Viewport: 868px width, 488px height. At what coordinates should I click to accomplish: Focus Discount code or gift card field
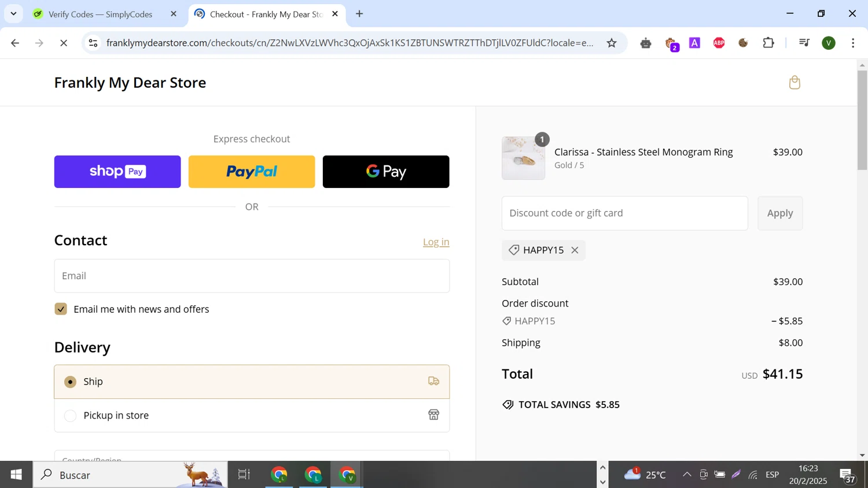(625, 213)
